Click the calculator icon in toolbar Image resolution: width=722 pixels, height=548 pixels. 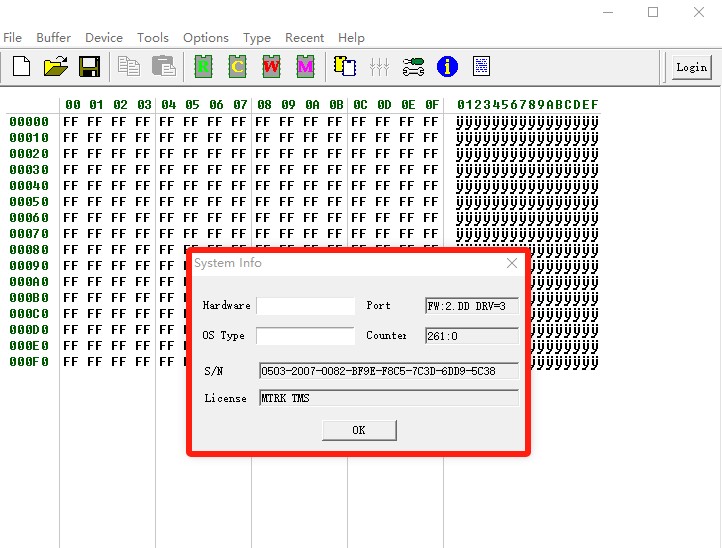(481, 67)
